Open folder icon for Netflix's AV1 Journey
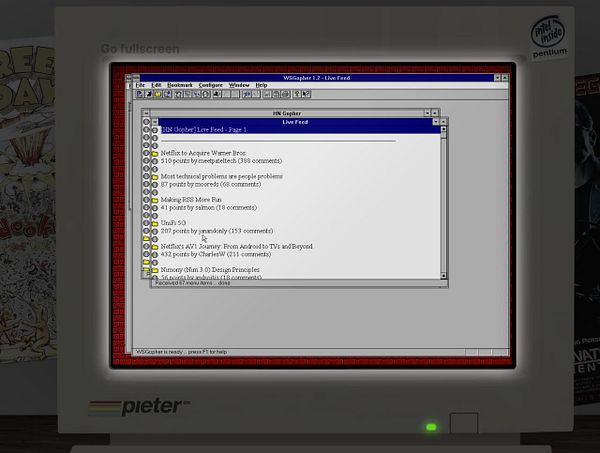The height and width of the screenshot is (453, 600). [155, 247]
